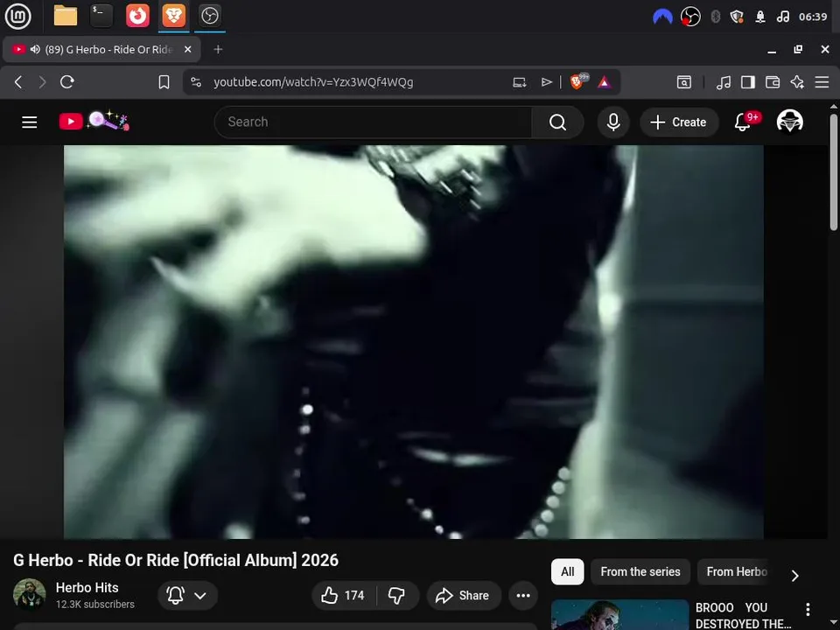Select the G Herbo - Ride Or Ride tab
Screen dimensions: 840x630
[x=101, y=49]
